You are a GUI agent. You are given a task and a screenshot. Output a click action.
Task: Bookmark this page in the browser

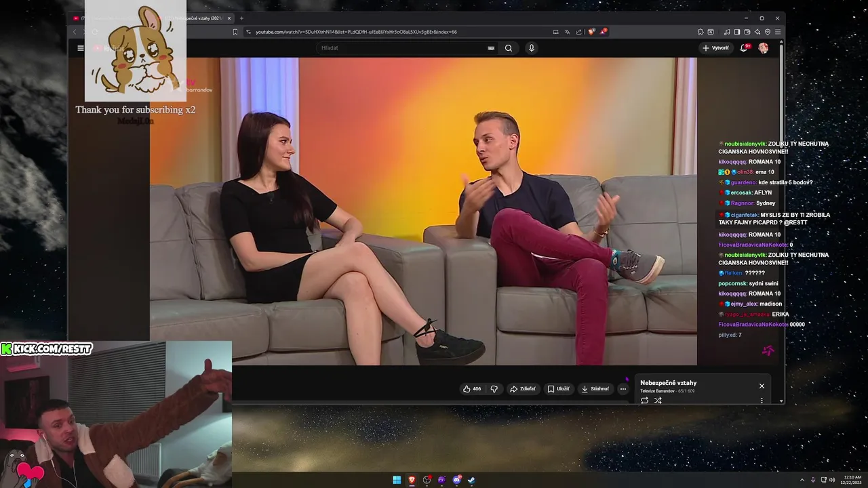(x=235, y=32)
